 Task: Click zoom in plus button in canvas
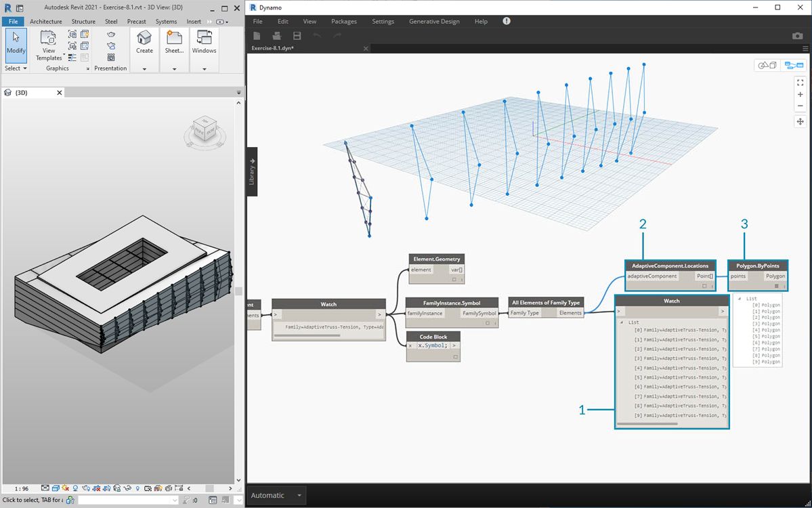(x=800, y=95)
